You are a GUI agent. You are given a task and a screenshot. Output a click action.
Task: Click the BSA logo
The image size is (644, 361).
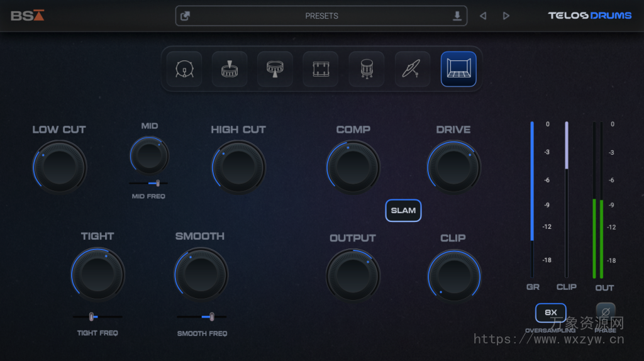pyautogui.click(x=28, y=16)
